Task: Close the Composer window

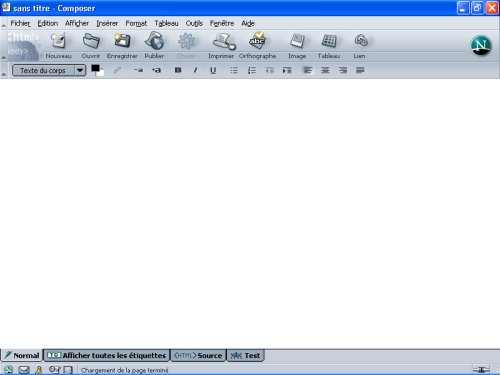Action: click(492, 8)
